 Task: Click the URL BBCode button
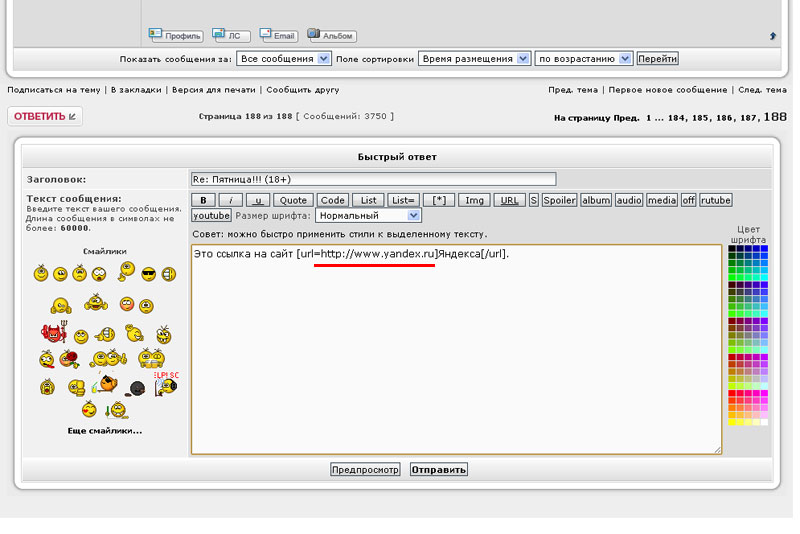(509, 200)
